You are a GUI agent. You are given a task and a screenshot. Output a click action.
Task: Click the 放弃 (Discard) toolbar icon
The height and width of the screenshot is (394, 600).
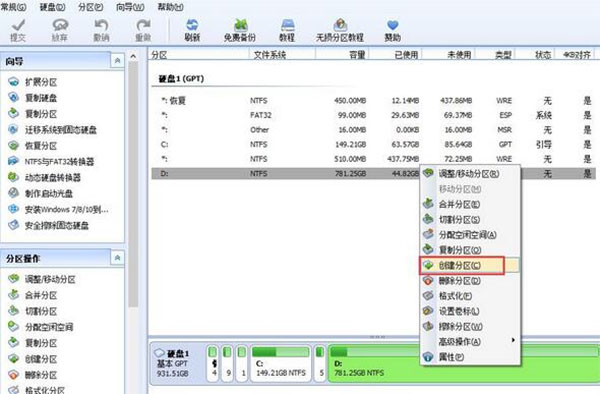60,26
